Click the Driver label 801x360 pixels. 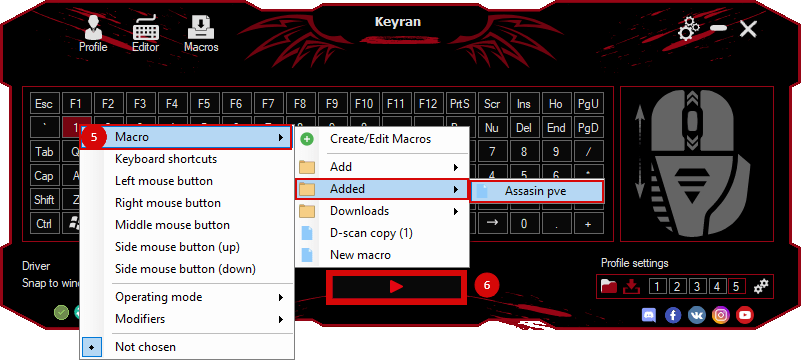point(36,266)
